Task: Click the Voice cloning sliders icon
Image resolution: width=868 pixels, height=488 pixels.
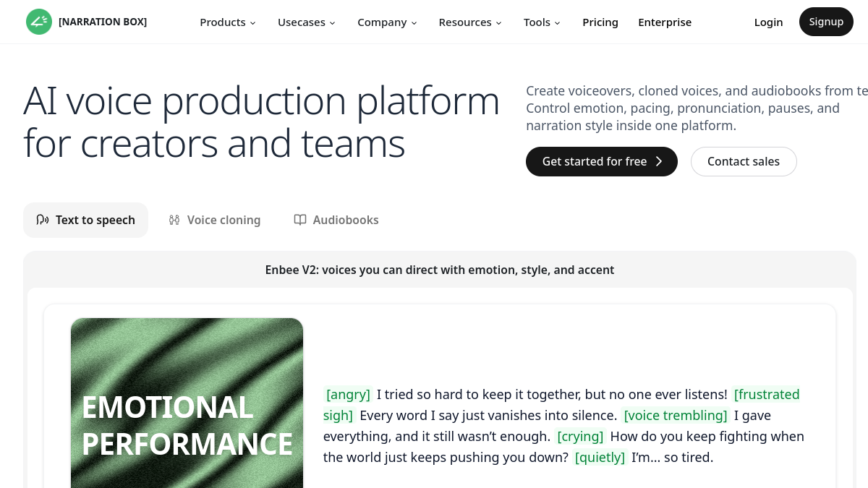Action: [x=174, y=220]
